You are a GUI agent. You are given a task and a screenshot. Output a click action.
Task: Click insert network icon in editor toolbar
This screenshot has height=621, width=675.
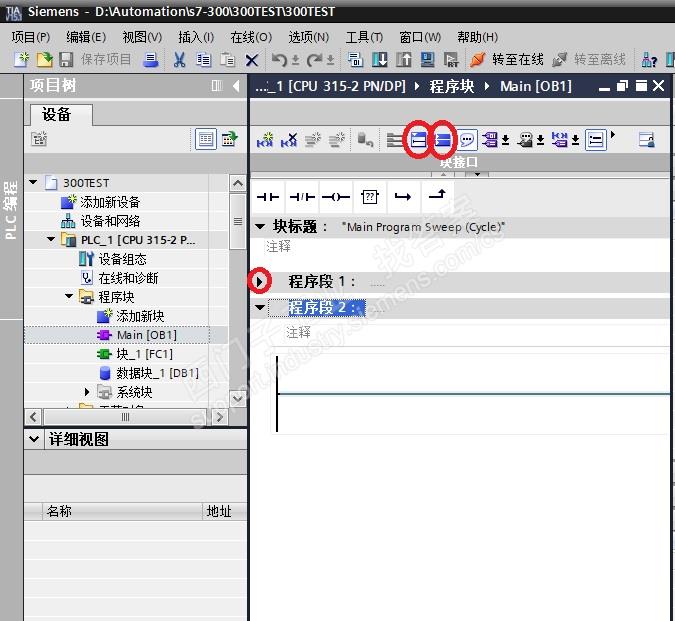265,140
